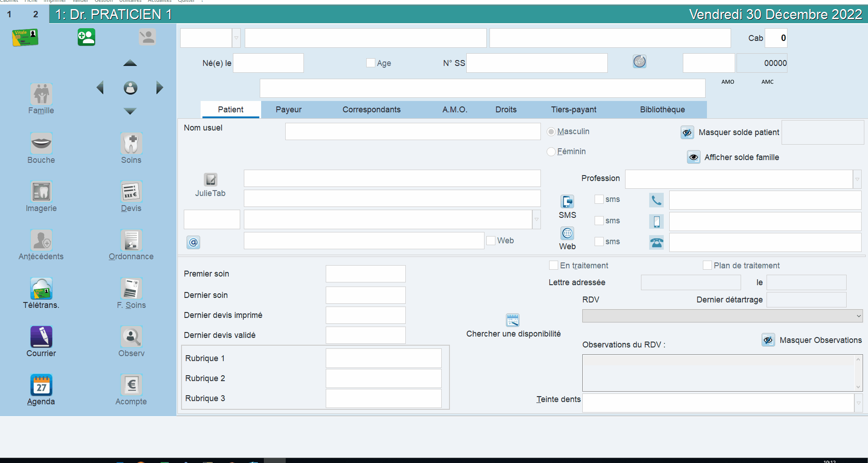Go to next patient with right arrow
Screen dimensions: 868x463
159,88
